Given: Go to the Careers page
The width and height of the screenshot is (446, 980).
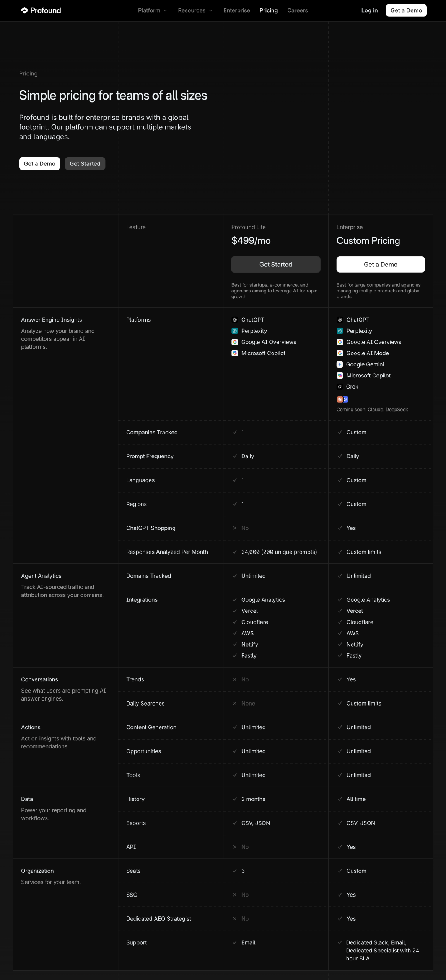Looking at the screenshot, I should click(298, 10).
